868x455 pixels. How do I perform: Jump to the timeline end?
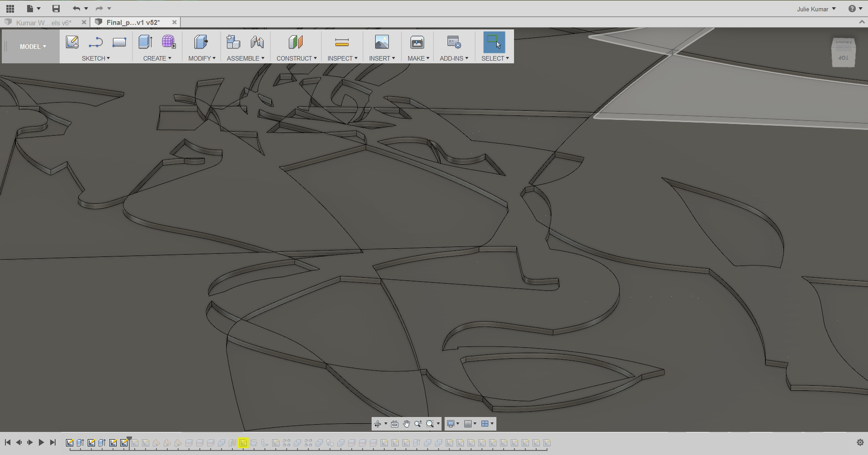(x=52, y=442)
